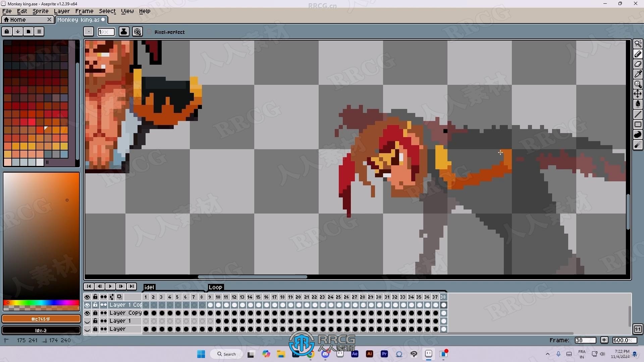Open the File menu
644x362 pixels.
pyautogui.click(x=7, y=11)
